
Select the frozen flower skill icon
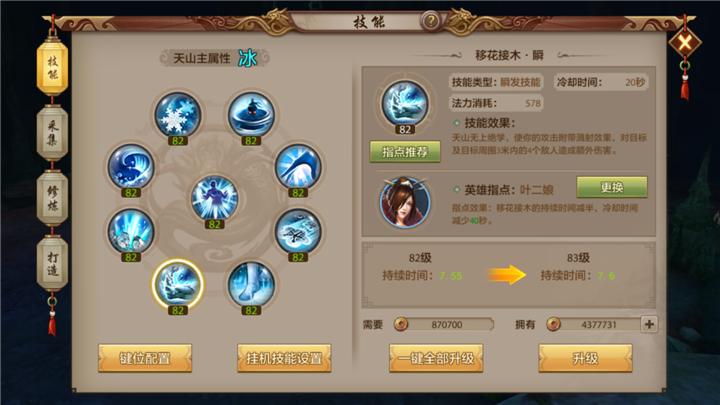(298, 231)
